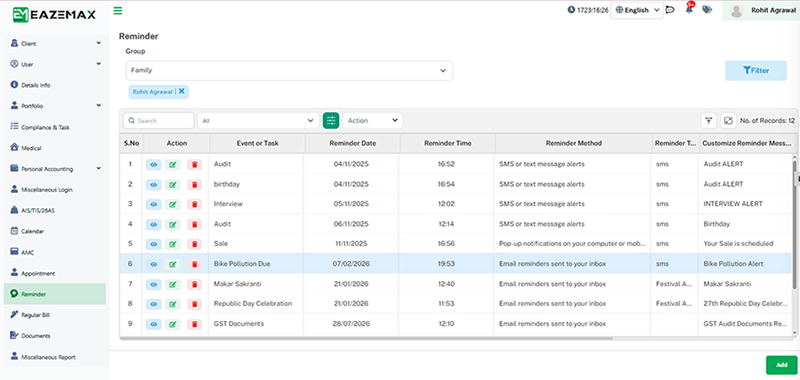This screenshot has height=380, width=800.
Task: Open Regular Bill in the sidebar
Action: (55, 315)
